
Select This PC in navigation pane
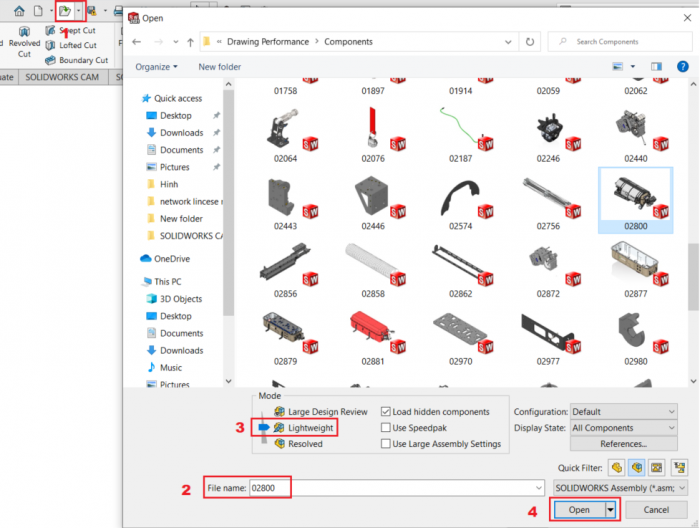162,282
